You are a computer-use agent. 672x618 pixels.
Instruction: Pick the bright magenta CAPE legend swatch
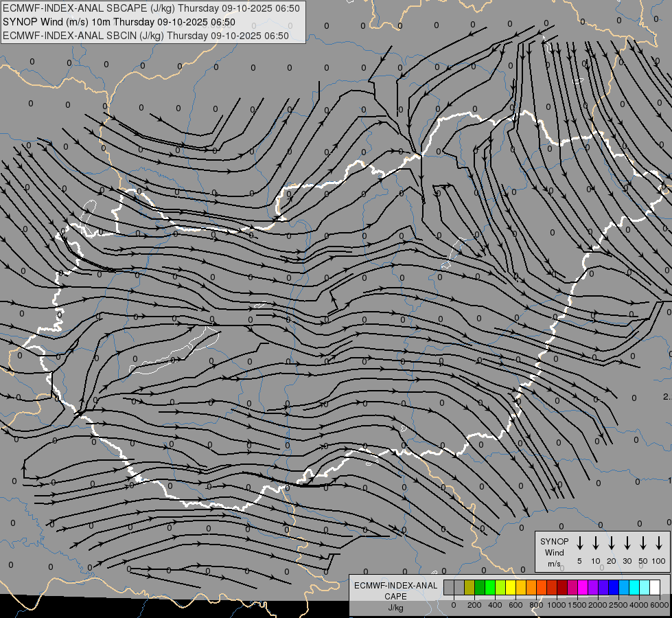tap(583, 588)
